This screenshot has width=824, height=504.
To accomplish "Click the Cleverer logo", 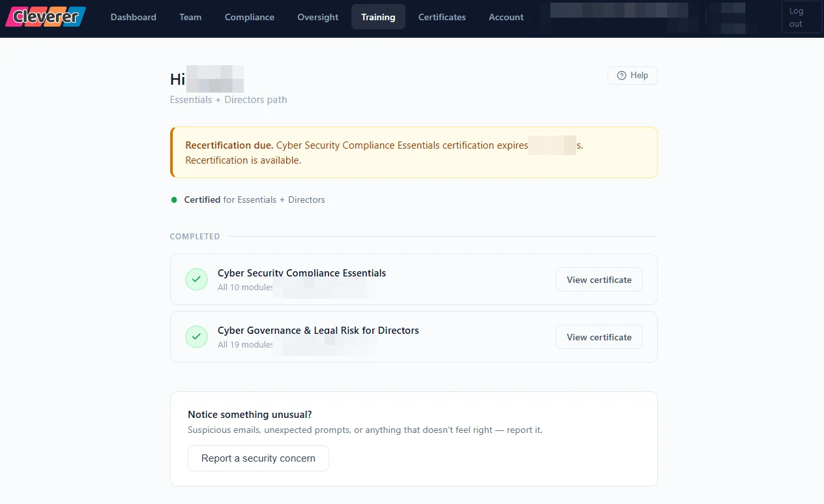I will 46,17.
